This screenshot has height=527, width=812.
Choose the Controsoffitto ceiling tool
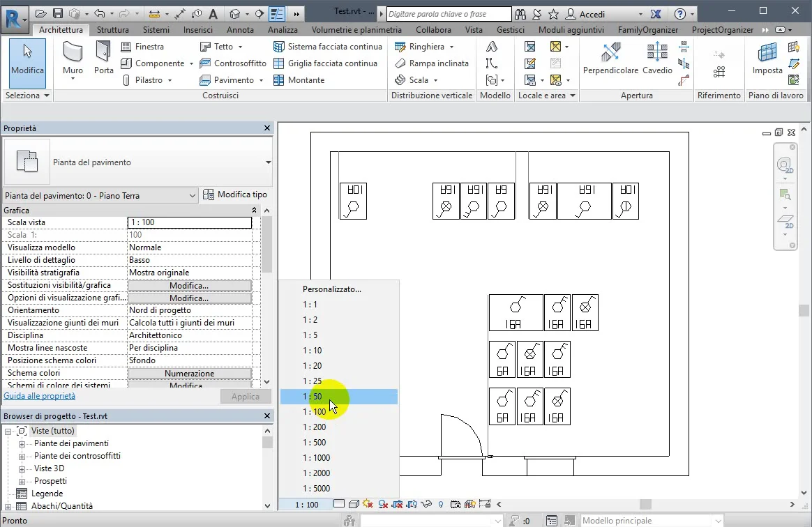233,63
